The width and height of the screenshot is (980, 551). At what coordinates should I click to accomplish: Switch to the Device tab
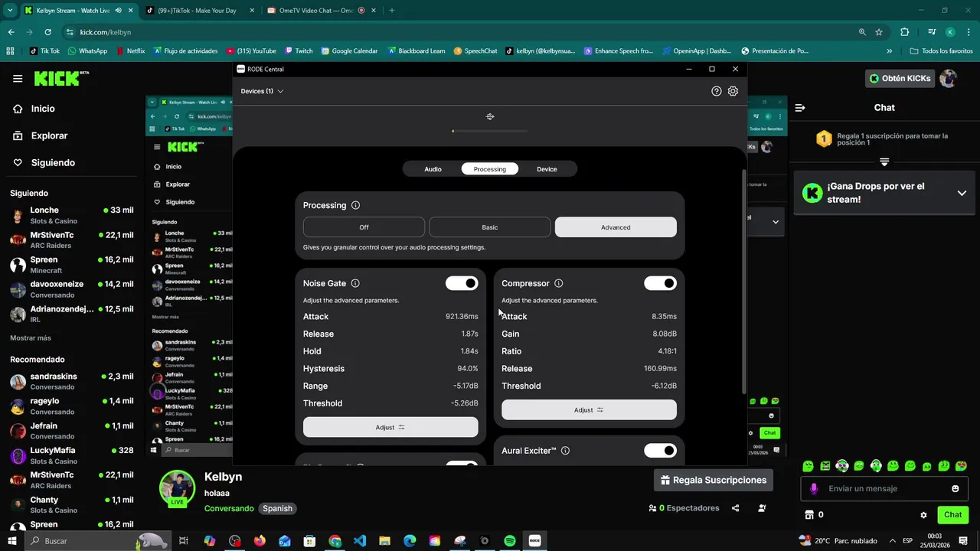tap(547, 169)
